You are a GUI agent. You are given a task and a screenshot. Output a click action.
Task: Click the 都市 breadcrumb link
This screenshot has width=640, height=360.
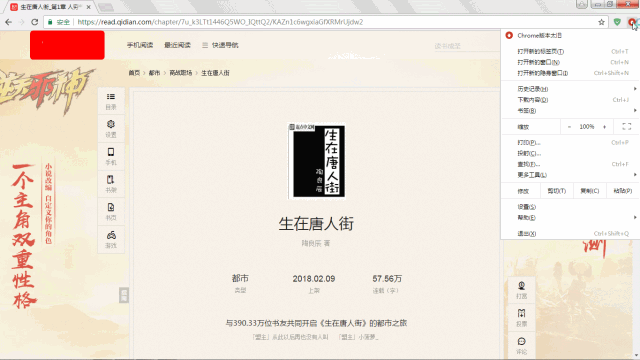(x=154, y=73)
